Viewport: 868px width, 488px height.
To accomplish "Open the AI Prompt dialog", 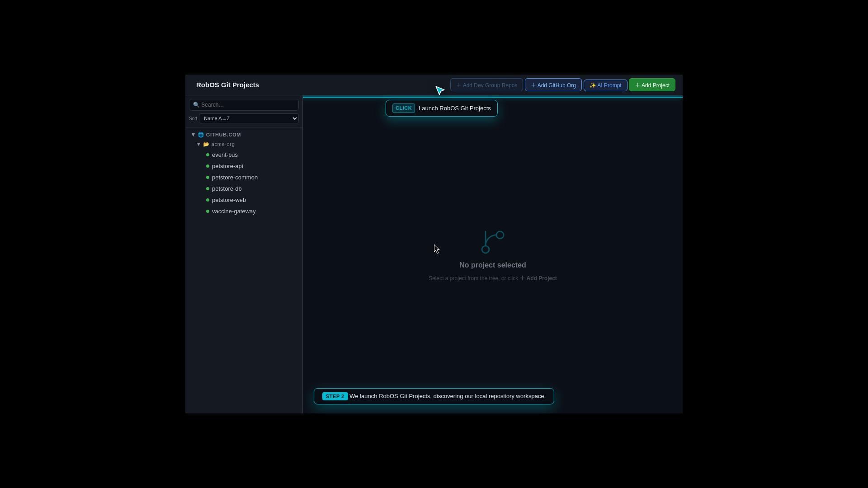I will pyautogui.click(x=605, y=85).
